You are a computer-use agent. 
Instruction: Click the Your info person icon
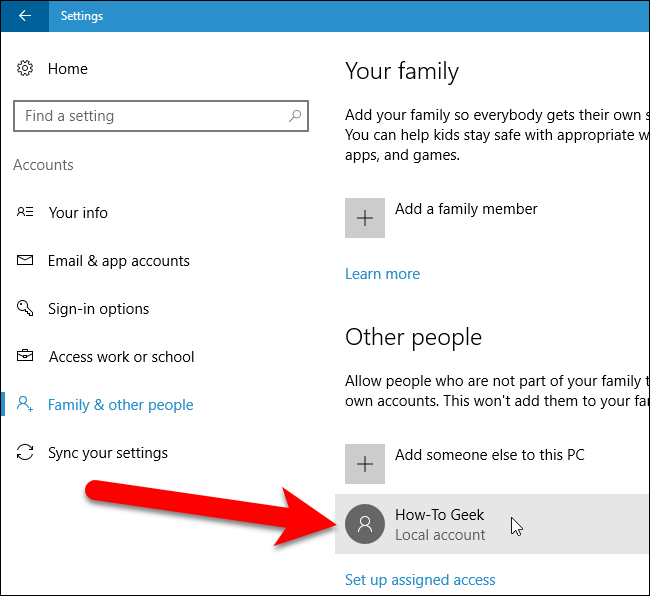(x=26, y=213)
